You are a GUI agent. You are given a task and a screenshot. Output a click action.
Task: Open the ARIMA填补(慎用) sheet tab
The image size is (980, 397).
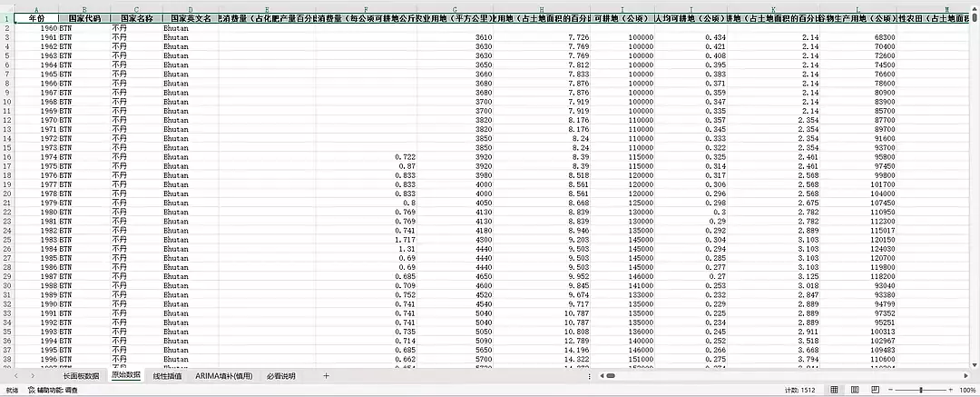click(x=224, y=376)
